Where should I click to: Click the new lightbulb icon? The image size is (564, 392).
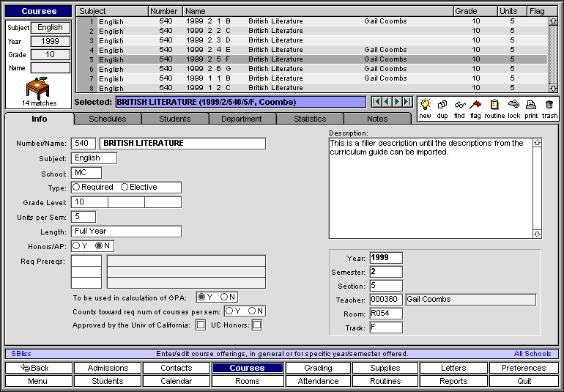click(425, 105)
